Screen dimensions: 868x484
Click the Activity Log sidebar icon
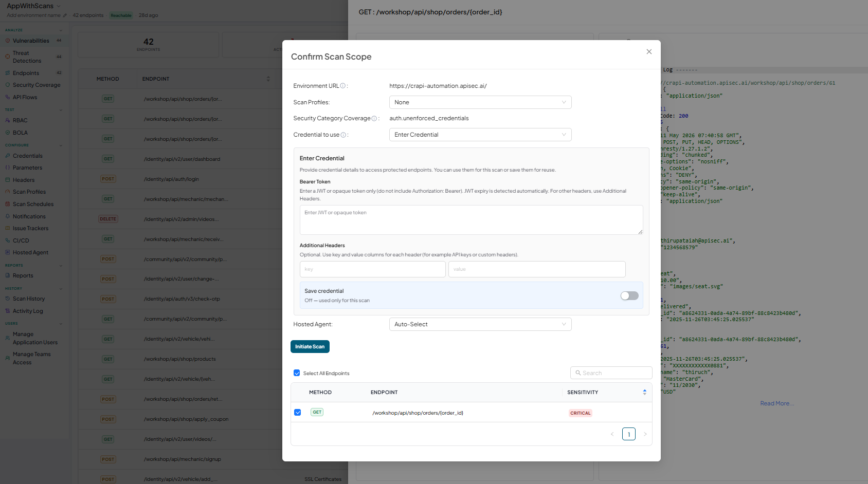8,311
